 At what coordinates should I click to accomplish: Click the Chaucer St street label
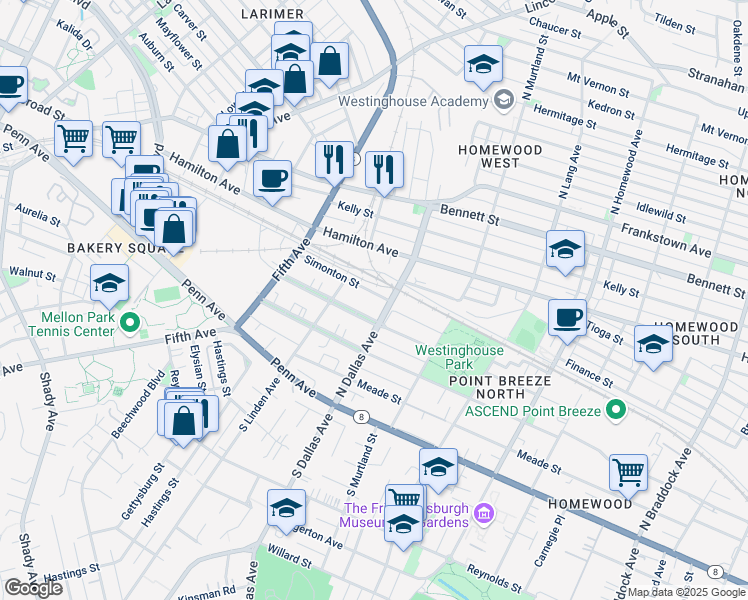555,28
